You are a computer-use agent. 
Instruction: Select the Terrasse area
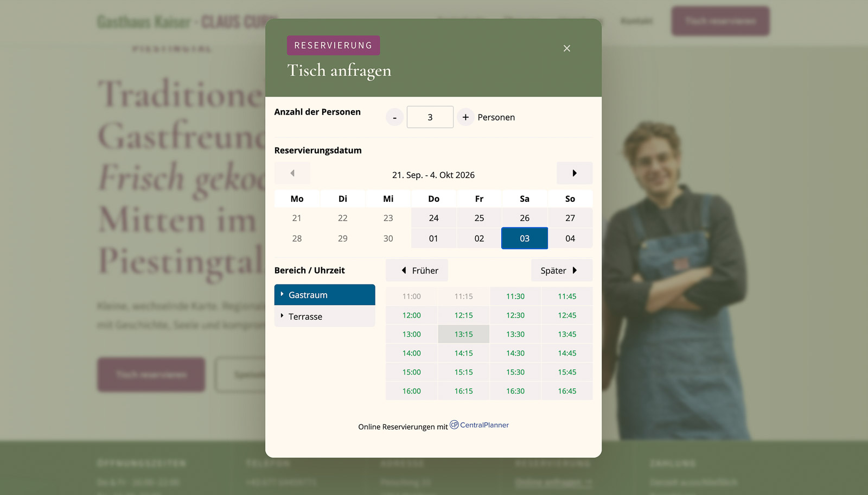[x=324, y=316]
